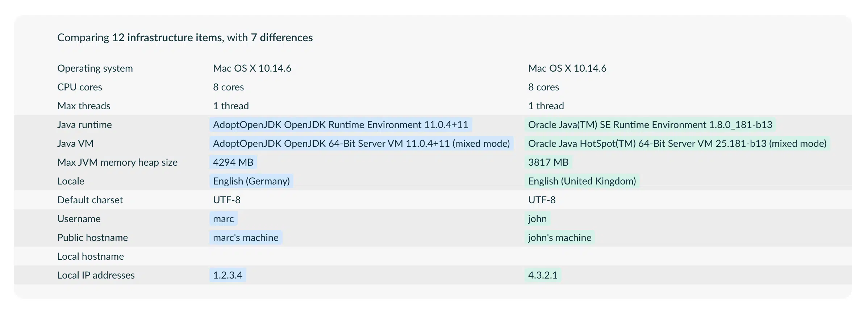868x314 pixels.
Task: Select the Oracle Java(TM) SE Runtime Environment value
Action: pyautogui.click(x=650, y=125)
